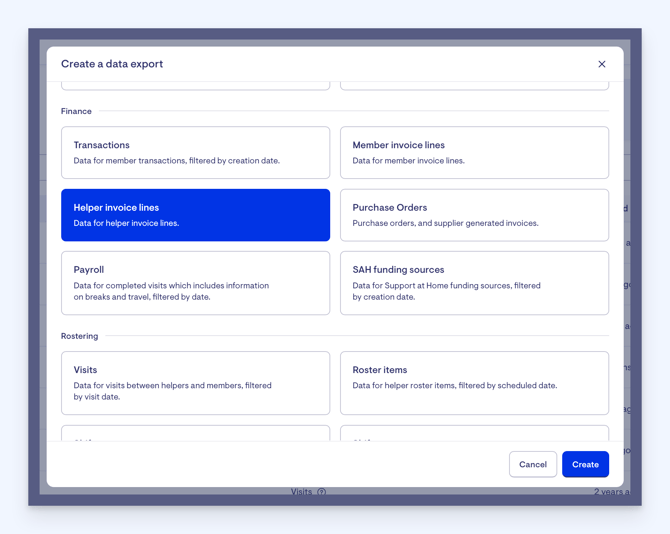Screen dimensions: 670x534
Task: Click the blue Create button
Action: pyautogui.click(x=585, y=464)
